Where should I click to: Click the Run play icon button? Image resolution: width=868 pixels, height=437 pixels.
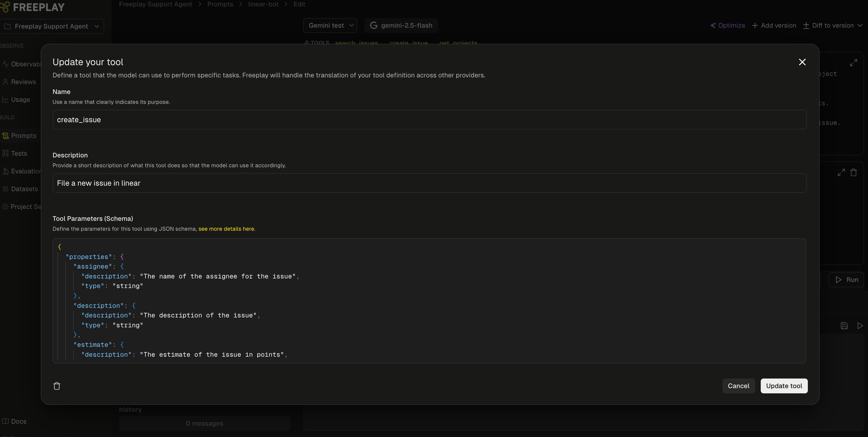click(x=846, y=280)
